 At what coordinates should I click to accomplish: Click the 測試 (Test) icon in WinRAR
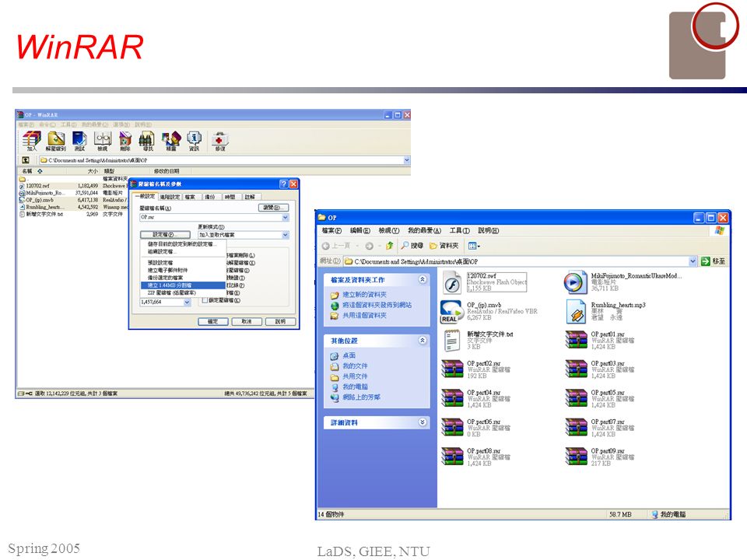(79, 141)
